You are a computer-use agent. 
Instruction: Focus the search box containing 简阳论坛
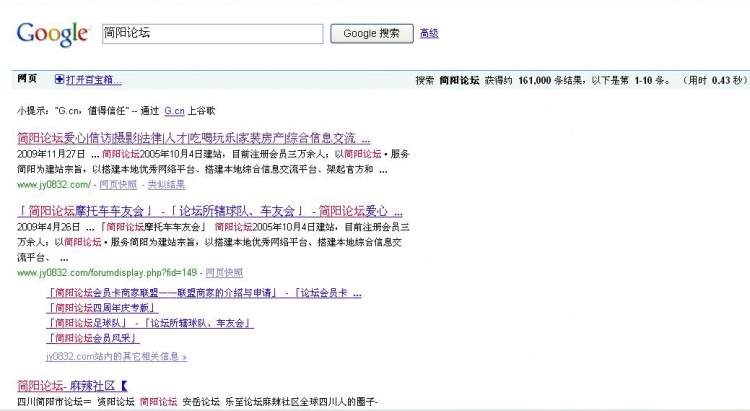click(212, 33)
